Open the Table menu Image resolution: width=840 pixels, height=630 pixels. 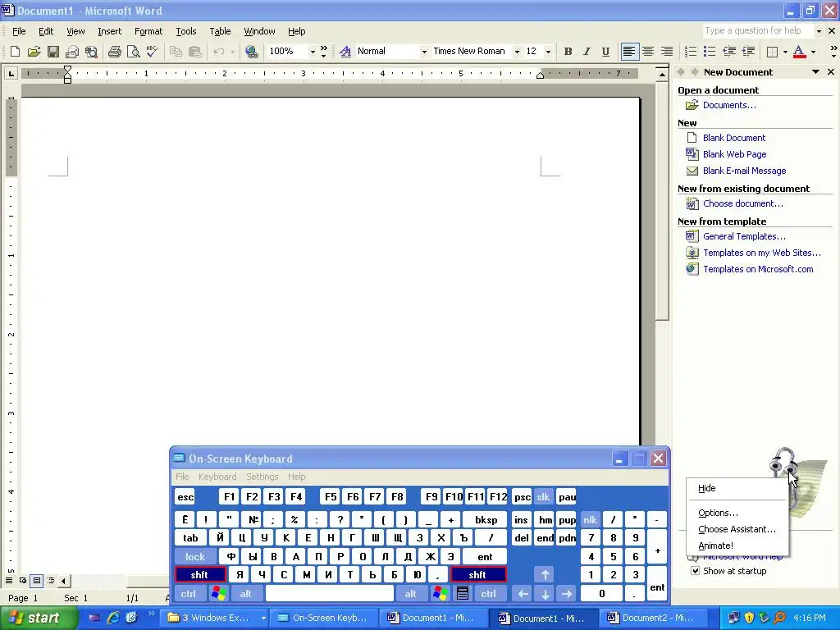click(x=220, y=31)
